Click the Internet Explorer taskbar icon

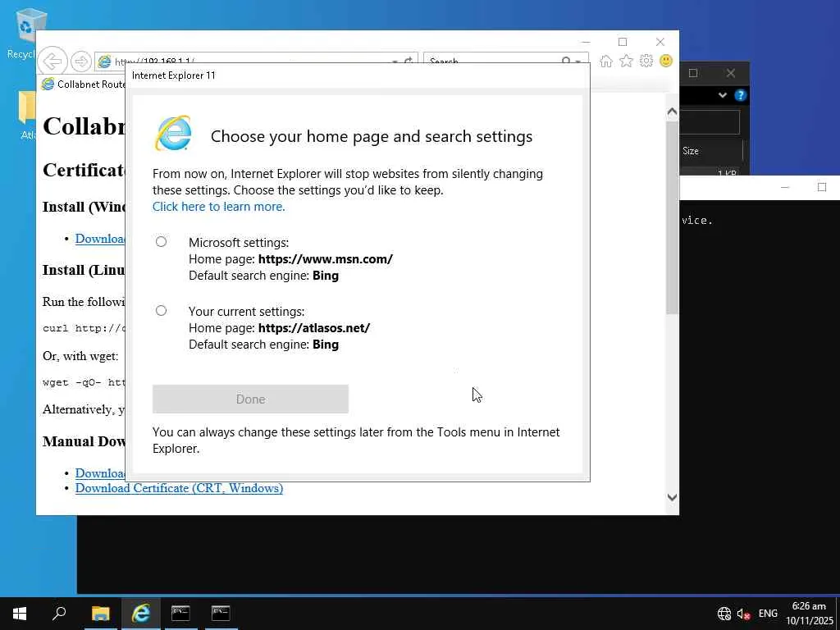[x=140, y=614]
